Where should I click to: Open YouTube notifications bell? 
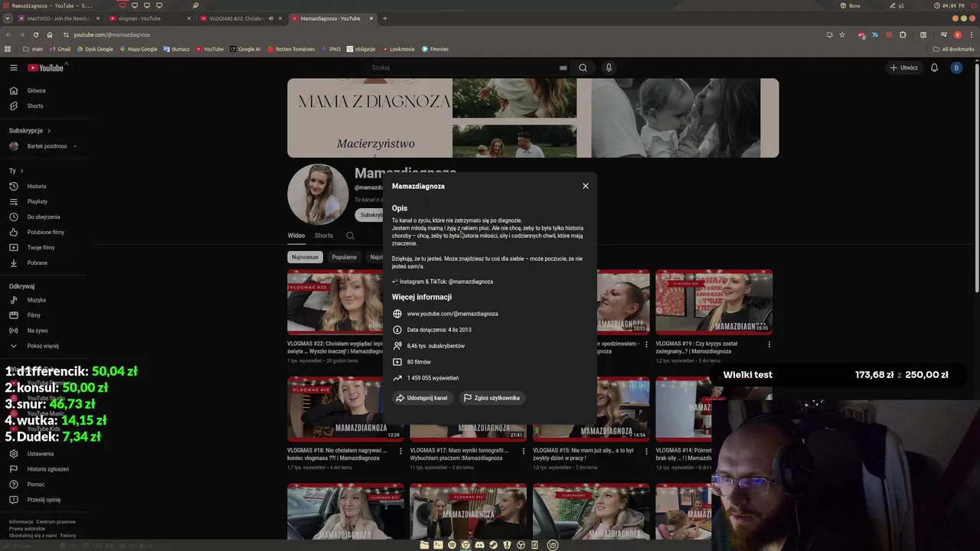point(934,67)
